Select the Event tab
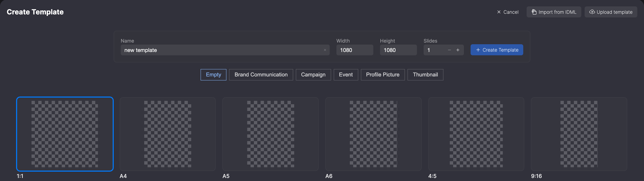This screenshot has width=644, height=181. pyautogui.click(x=346, y=75)
